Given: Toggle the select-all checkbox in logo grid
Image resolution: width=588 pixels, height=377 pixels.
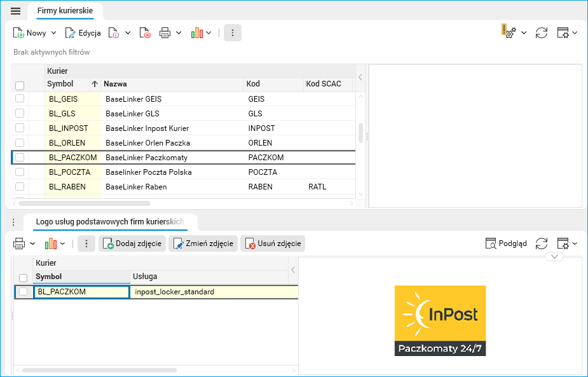Looking at the screenshot, I should (x=24, y=278).
